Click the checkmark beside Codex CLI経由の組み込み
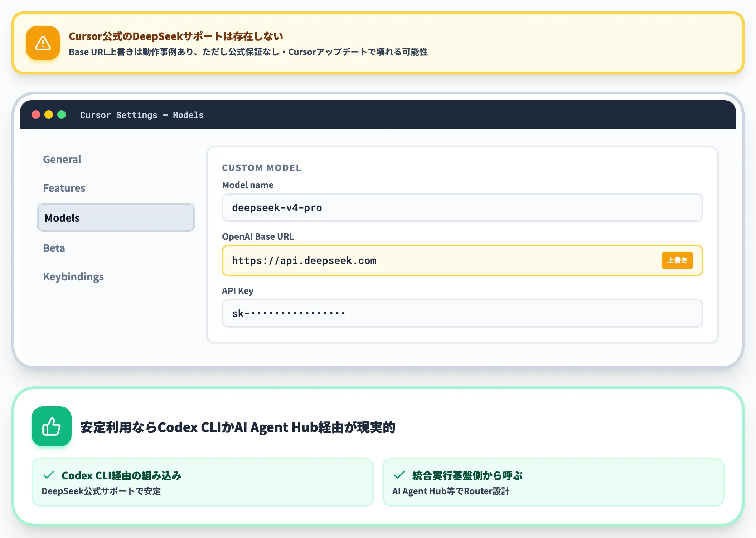The height and width of the screenshot is (538, 756). 49,475
